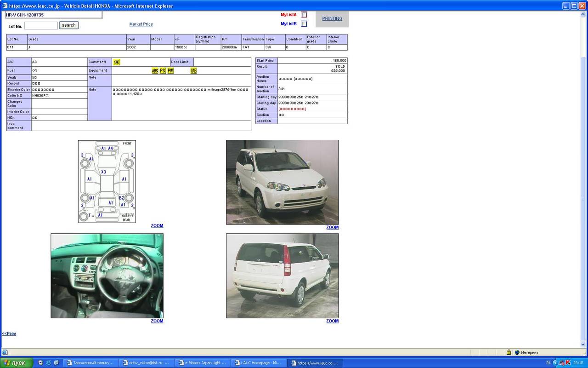Select engine size cell 1600cc
The width and height of the screenshot is (588, 368).
pyautogui.click(x=184, y=47)
